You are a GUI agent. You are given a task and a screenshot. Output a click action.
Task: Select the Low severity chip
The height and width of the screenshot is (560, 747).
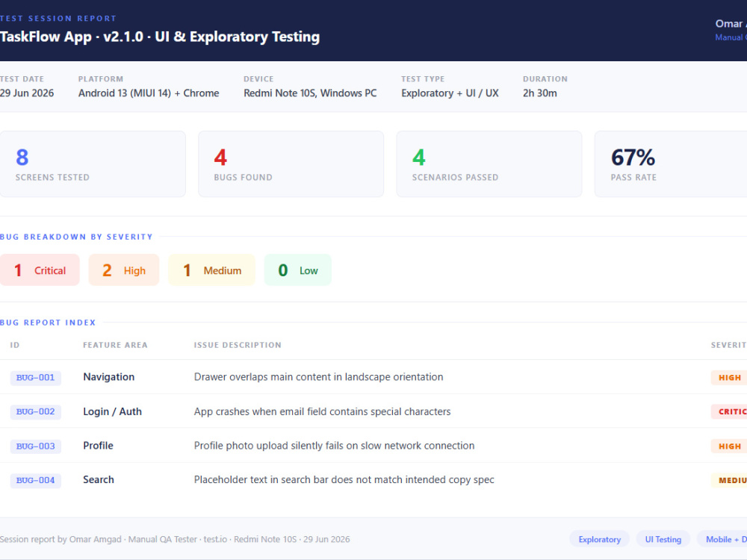click(298, 270)
